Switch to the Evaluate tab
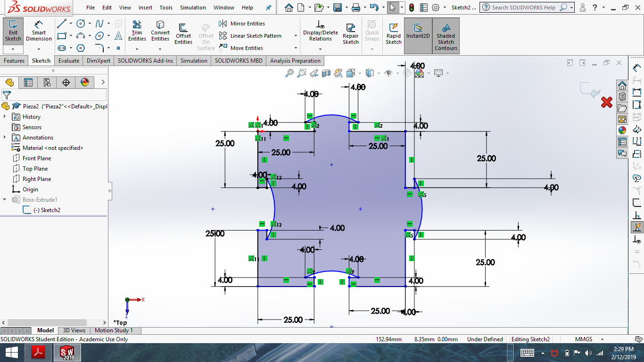The width and height of the screenshot is (644, 362). 69,61
